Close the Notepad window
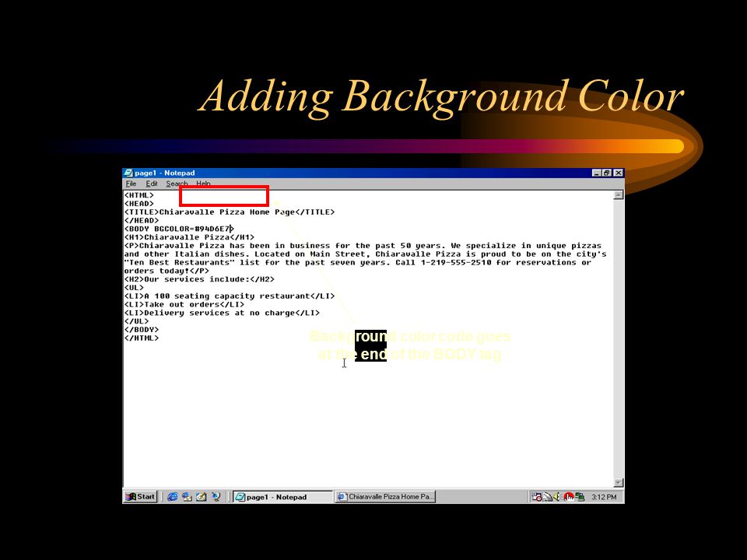Image resolution: width=747 pixels, height=560 pixels. [618, 173]
